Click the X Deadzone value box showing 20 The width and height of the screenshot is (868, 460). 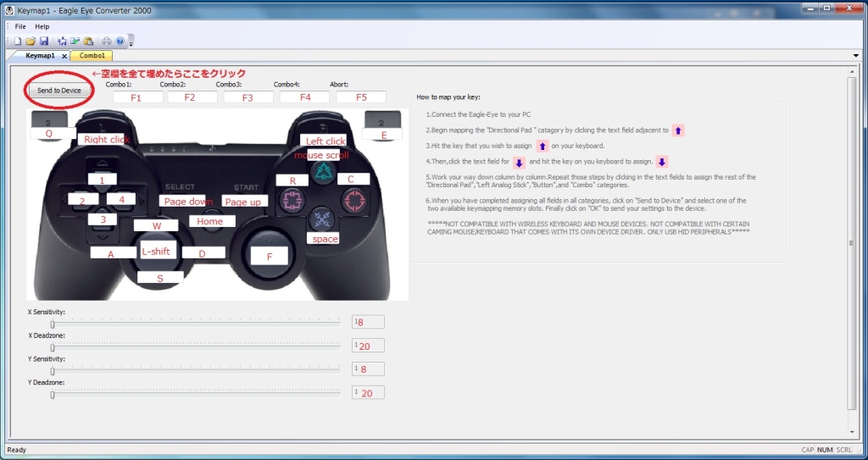(368, 346)
